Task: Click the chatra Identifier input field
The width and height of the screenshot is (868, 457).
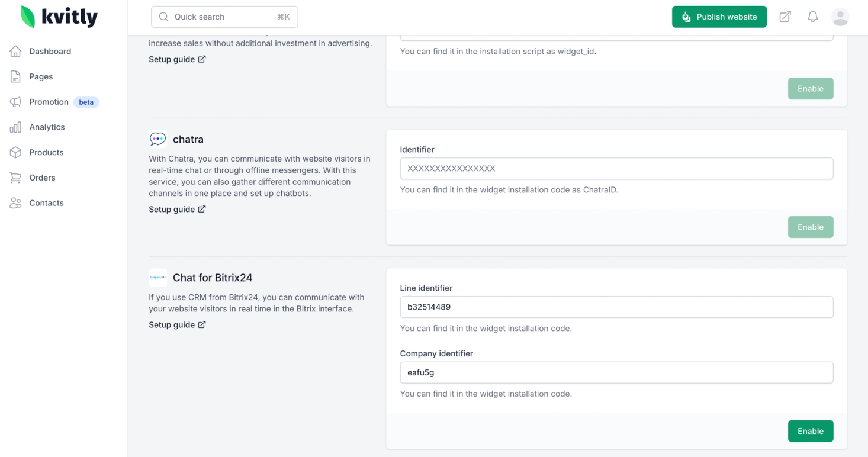Action: [616, 169]
